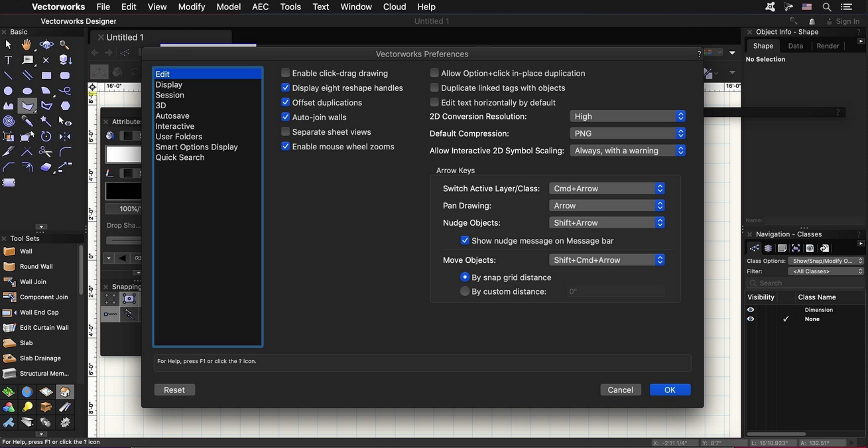Select the Eraser tool

[46, 167]
